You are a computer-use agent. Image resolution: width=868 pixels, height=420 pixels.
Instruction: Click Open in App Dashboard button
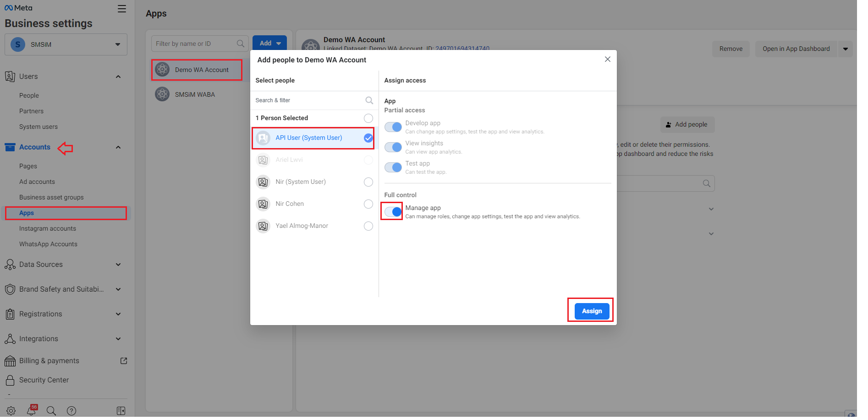pyautogui.click(x=796, y=49)
